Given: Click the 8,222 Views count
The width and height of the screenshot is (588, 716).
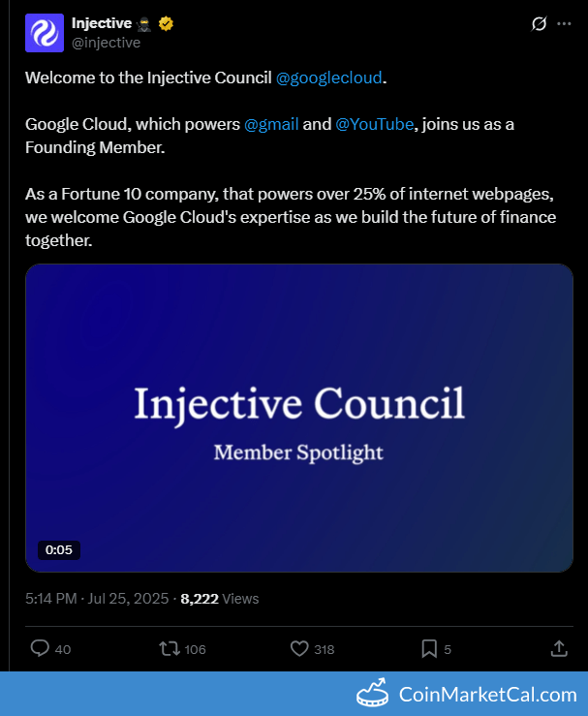Looking at the screenshot, I should point(220,599).
